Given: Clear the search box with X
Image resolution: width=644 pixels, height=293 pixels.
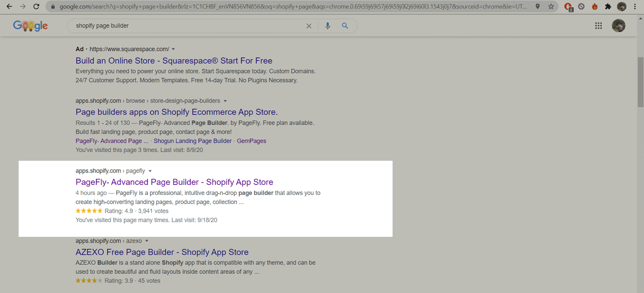Looking at the screenshot, I should (x=309, y=26).
